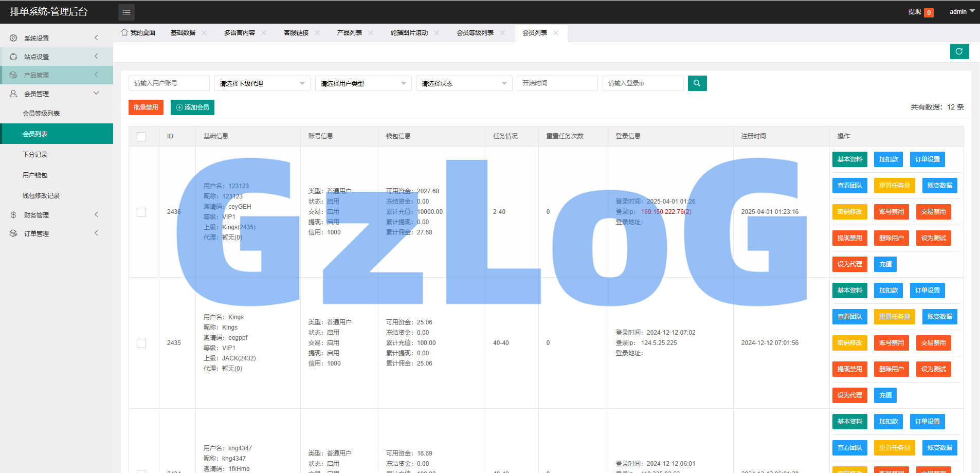Open 用户钱包 in the sidebar menu
This screenshot has height=473, width=980.
pyautogui.click(x=35, y=175)
